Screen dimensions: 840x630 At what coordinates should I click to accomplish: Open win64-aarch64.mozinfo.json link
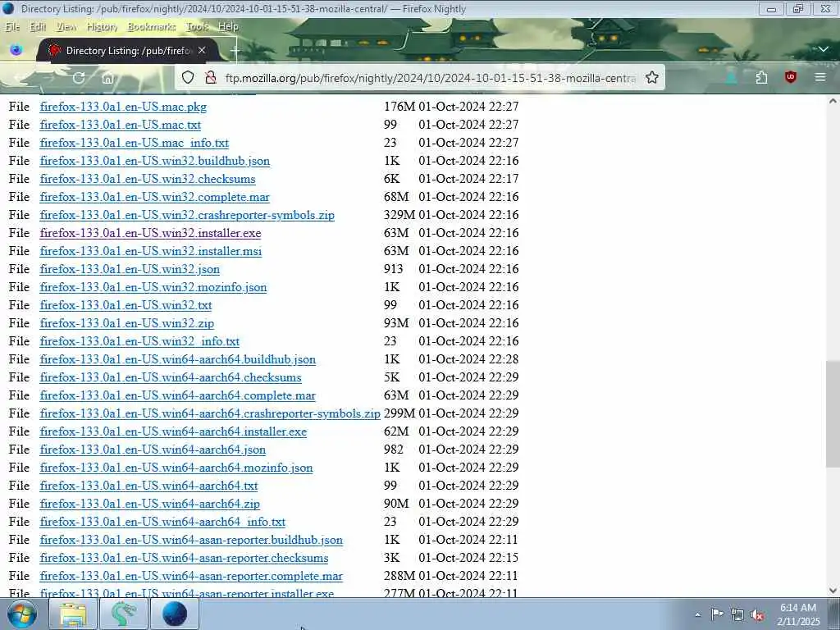176,468
